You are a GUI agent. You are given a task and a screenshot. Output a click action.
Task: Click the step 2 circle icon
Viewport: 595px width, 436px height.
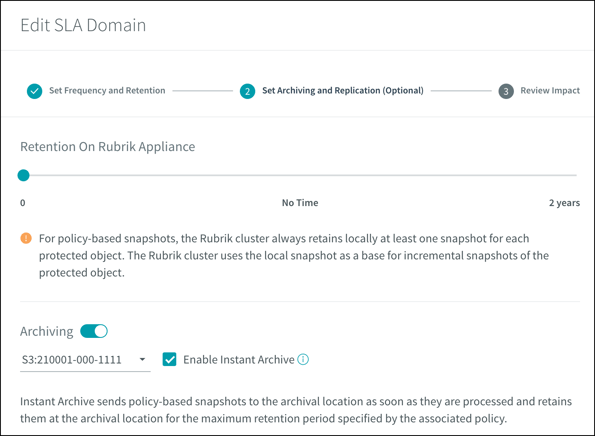coord(247,91)
